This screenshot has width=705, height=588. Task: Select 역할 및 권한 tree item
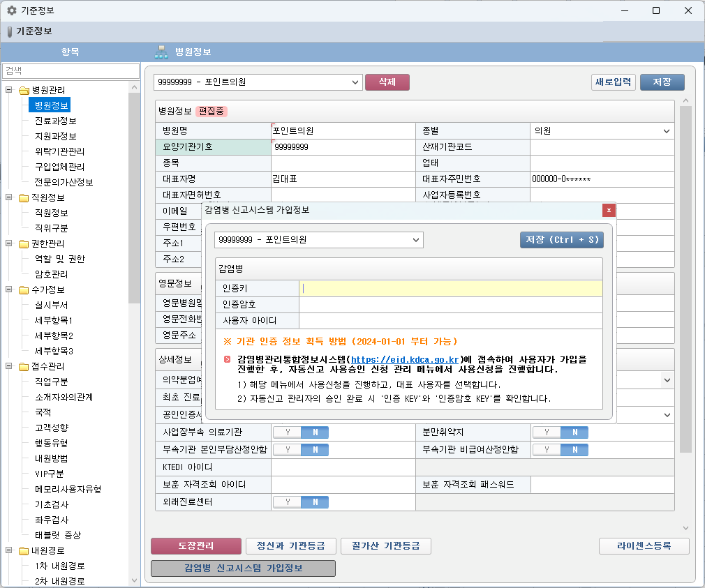[x=59, y=259]
